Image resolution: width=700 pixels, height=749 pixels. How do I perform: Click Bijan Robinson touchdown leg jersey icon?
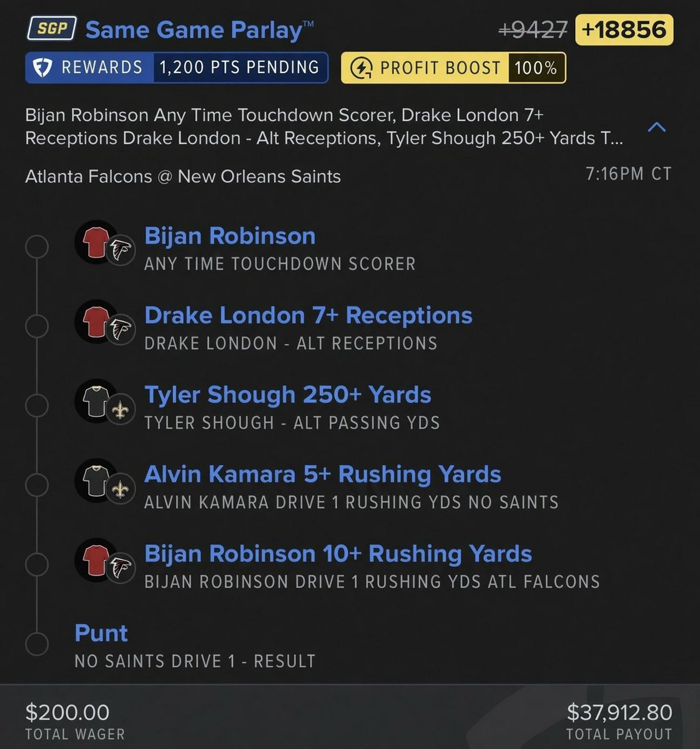pyautogui.click(x=97, y=242)
